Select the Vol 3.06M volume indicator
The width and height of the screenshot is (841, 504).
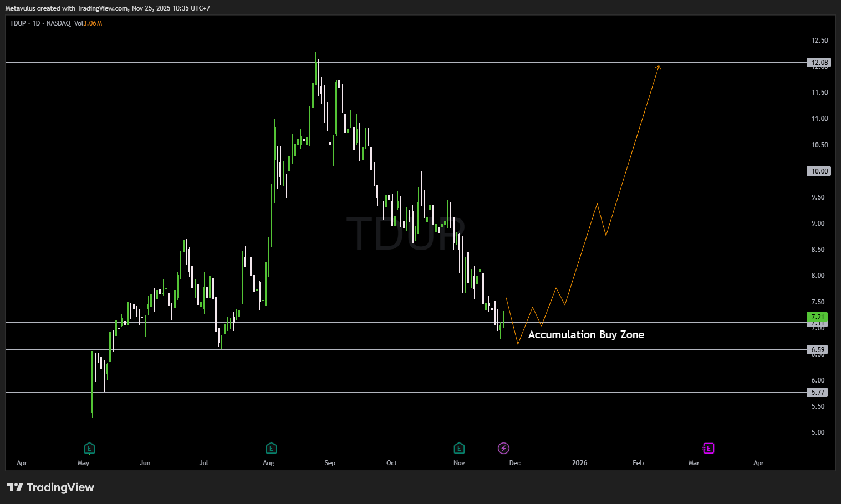88,23
